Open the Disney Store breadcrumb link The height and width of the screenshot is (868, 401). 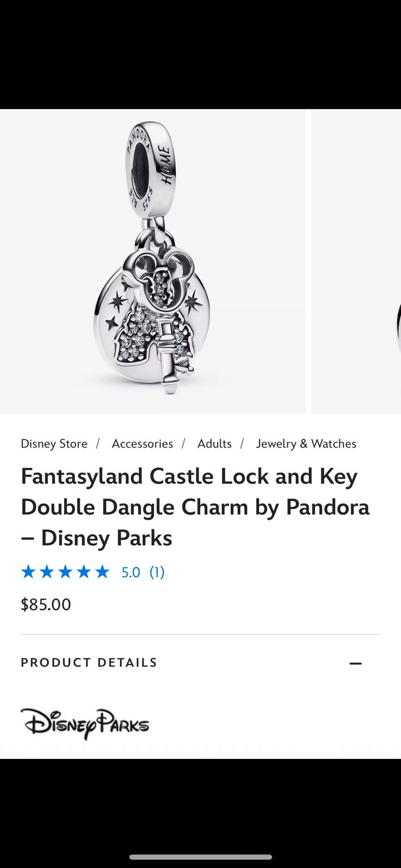point(54,444)
